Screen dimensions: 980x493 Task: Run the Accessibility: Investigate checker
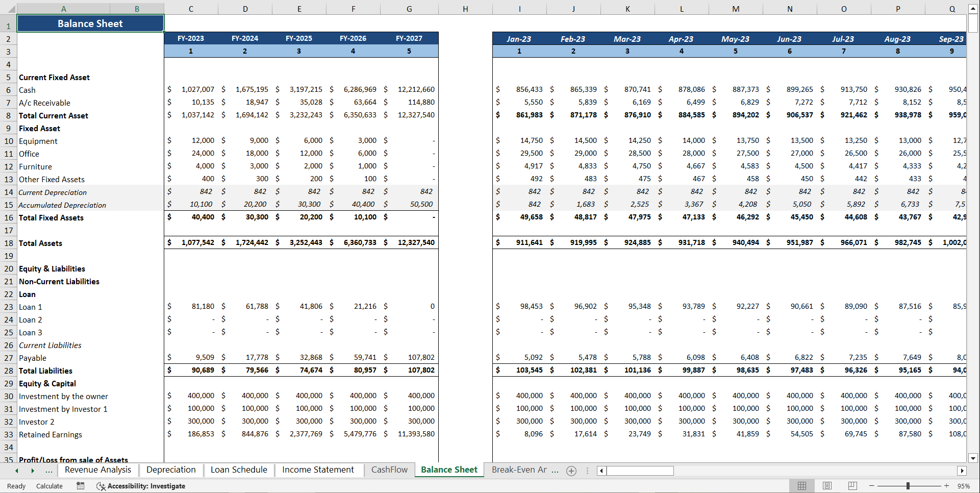point(140,486)
